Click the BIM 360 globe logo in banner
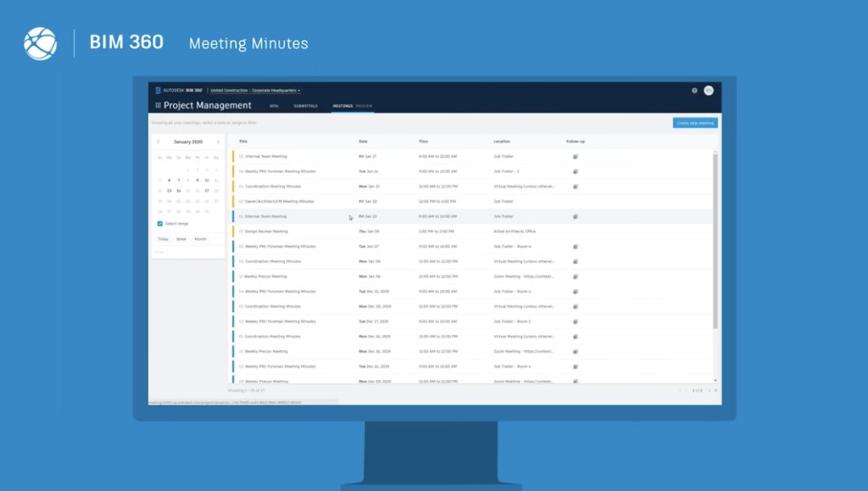This screenshot has width=868, height=491. [41, 43]
